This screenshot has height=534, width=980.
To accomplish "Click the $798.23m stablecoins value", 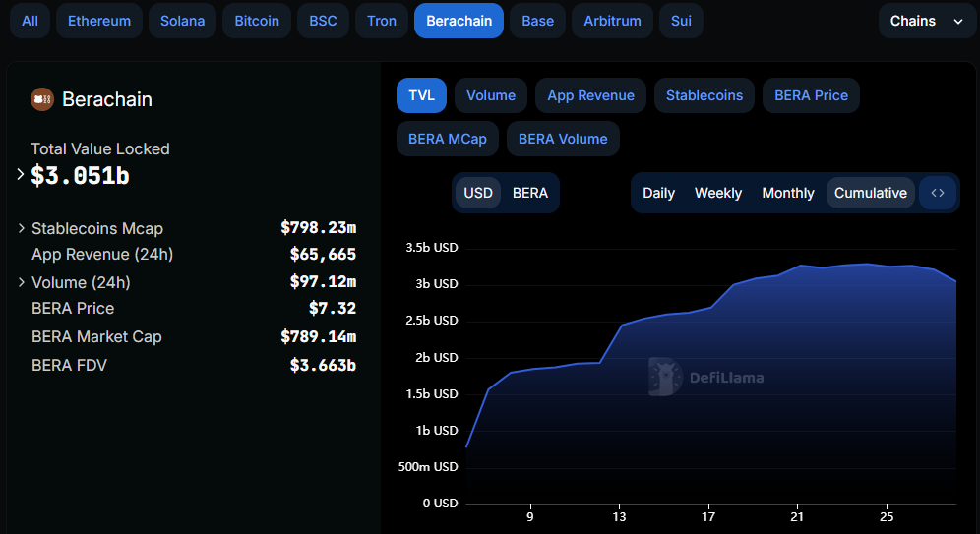I will pos(318,228).
